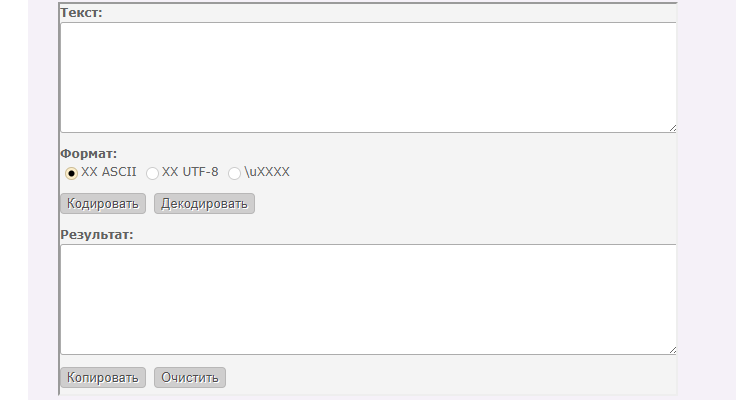Place cursor in the bottom result box
Viewport: 736px width, 400px height.
click(368, 299)
